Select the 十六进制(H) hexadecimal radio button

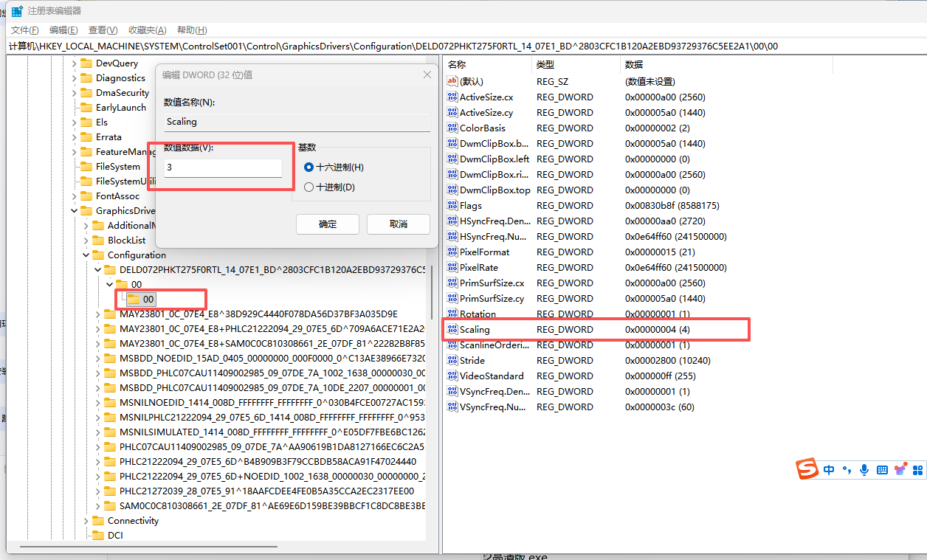point(309,167)
